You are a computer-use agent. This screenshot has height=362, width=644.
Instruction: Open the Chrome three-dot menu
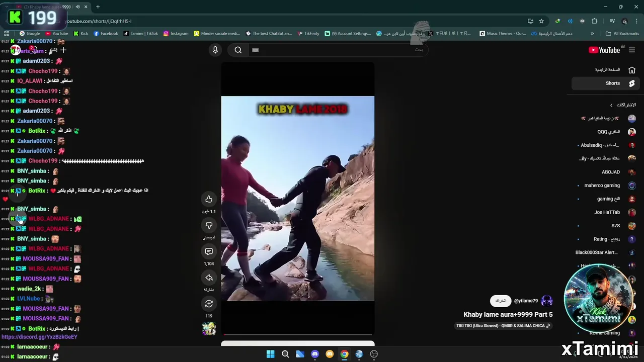pos(636,21)
